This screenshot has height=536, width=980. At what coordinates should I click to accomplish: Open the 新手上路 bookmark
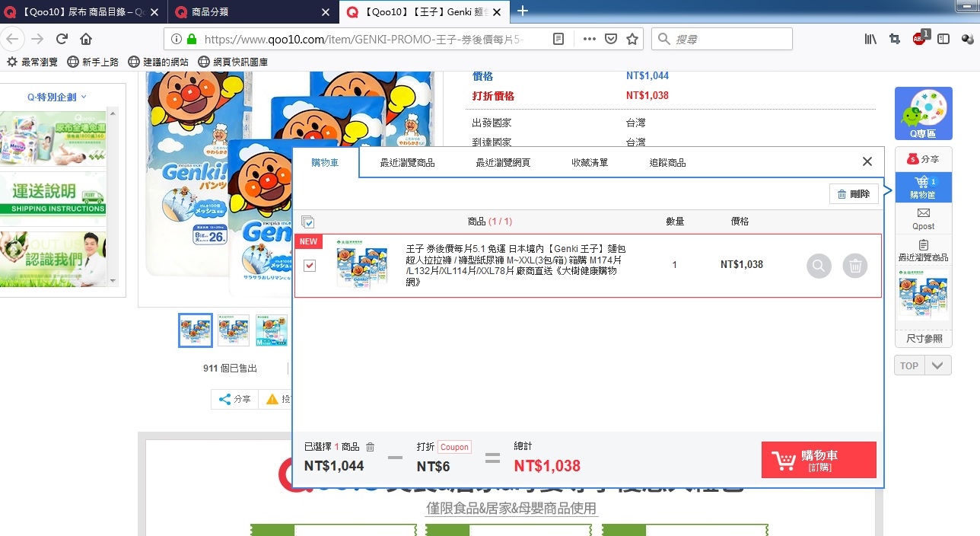93,62
